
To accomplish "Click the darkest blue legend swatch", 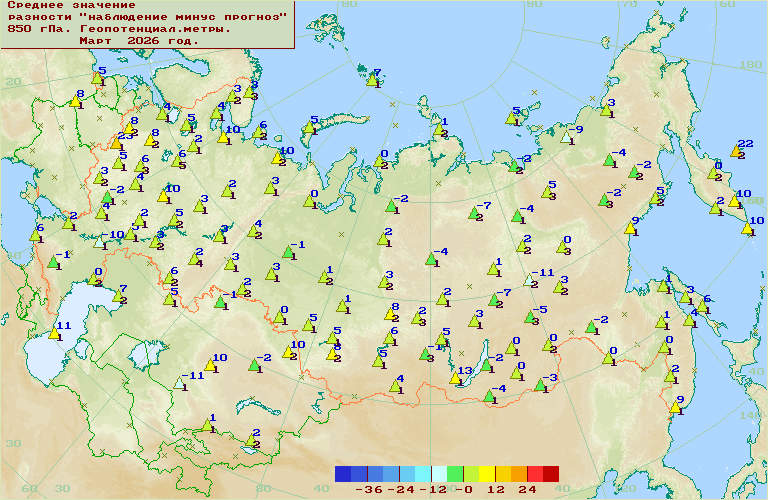I will (x=343, y=474).
